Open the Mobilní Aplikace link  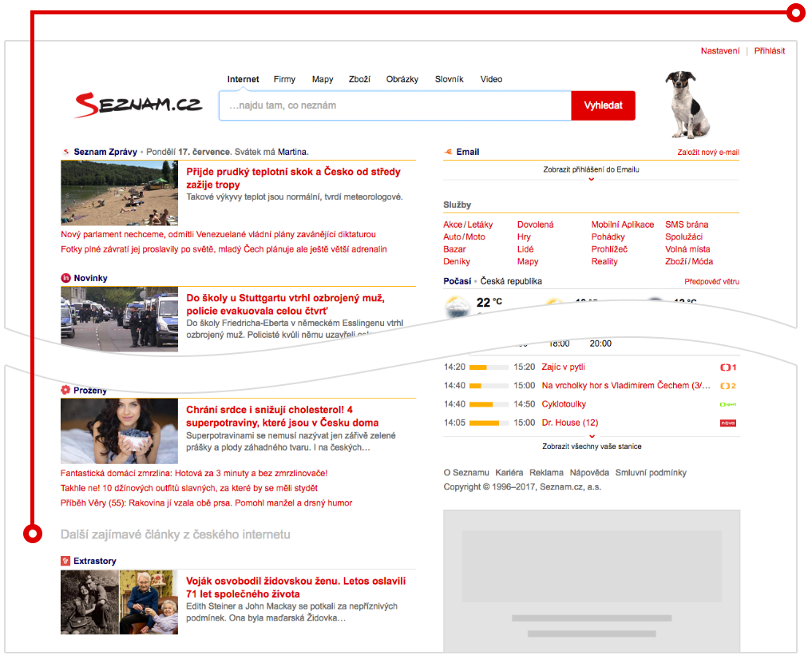click(623, 224)
